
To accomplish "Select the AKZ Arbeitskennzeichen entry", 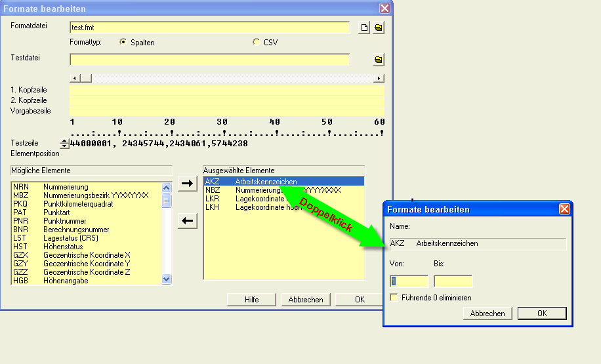I will click(282, 182).
